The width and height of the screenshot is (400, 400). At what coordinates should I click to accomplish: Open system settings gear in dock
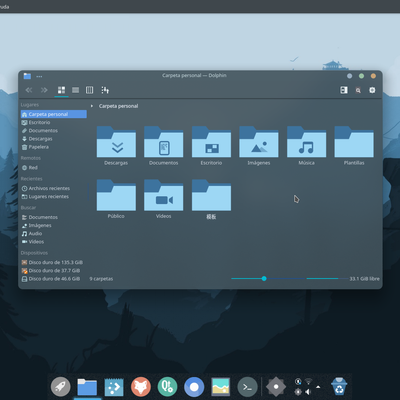pyautogui.click(x=276, y=387)
